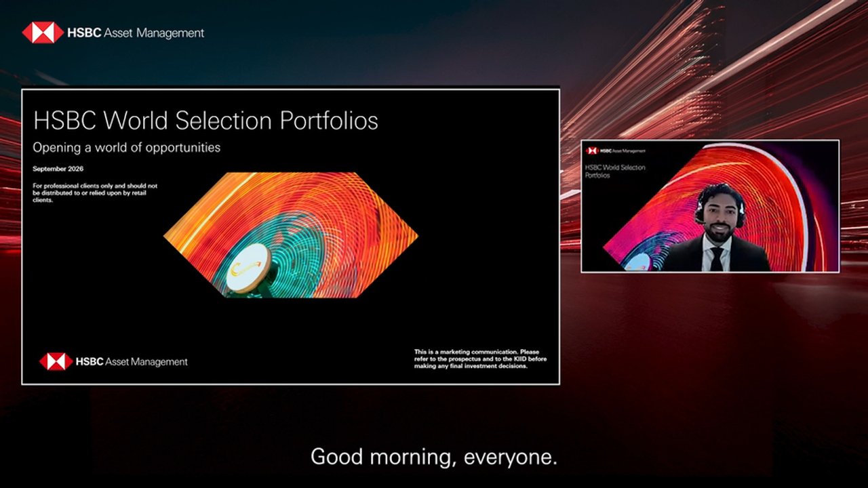868x488 pixels.
Task: Click "HSBC Asset Management" text at slide bottom
Action: pyautogui.click(x=132, y=362)
